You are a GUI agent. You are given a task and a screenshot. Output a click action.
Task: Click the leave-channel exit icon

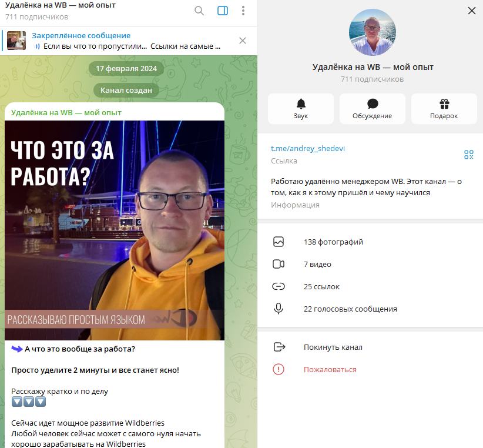[x=279, y=347]
